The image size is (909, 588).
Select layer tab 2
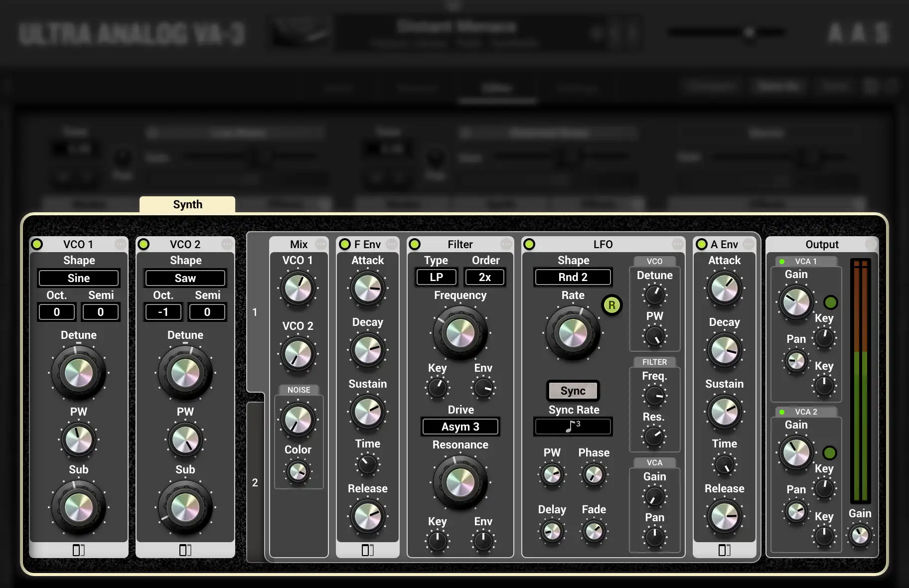coord(256,482)
